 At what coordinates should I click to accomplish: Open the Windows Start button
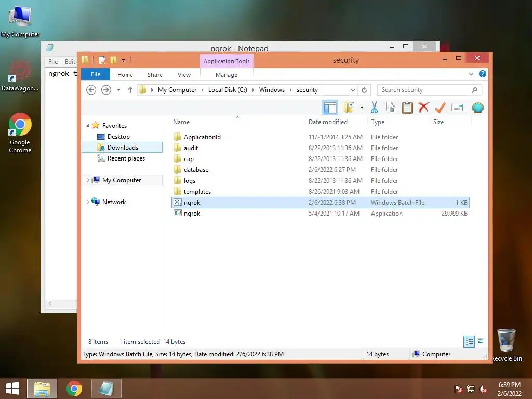pyautogui.click(x=12, y=389)
